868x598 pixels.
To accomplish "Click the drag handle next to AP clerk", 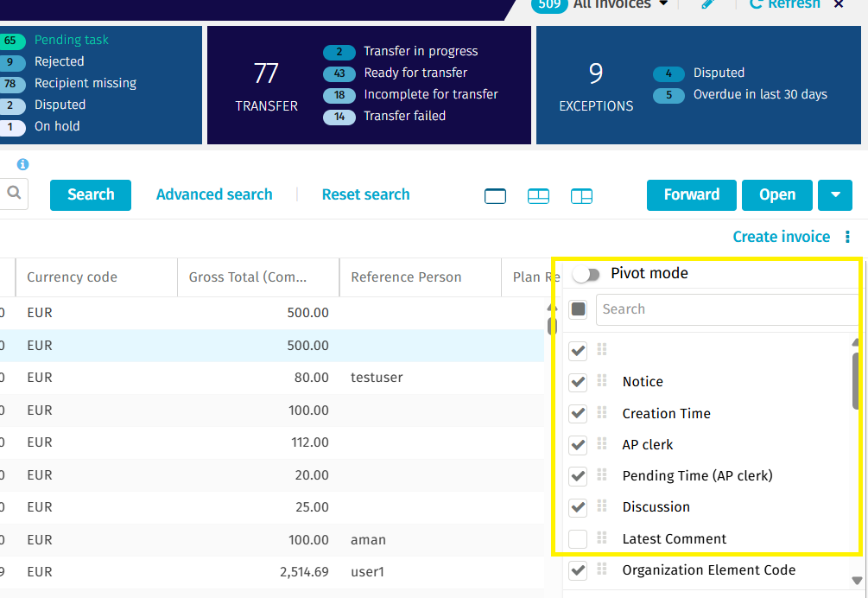I will point(602,444).
